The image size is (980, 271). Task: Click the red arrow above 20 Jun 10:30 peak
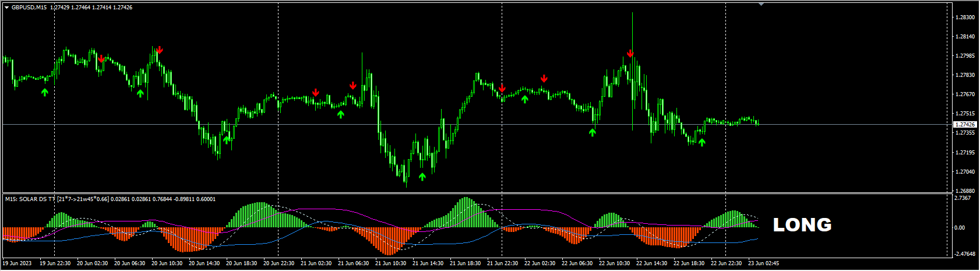[x=159, y=50]
